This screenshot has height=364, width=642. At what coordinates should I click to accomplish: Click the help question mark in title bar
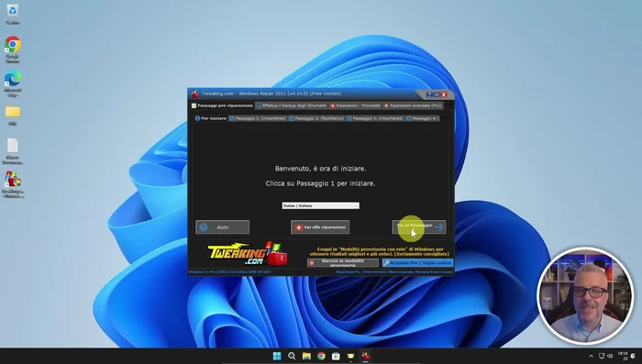click(x=429, y=94)
